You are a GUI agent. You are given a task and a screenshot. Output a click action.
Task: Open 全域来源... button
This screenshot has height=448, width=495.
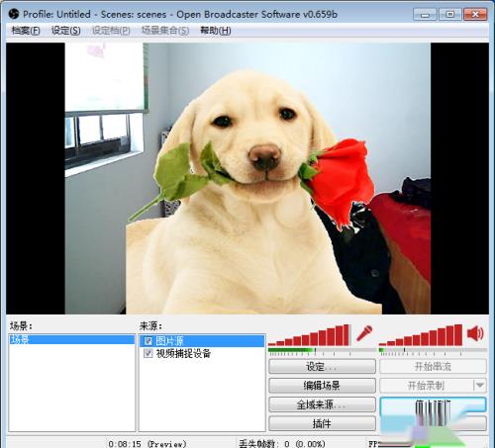pos(322,404)
